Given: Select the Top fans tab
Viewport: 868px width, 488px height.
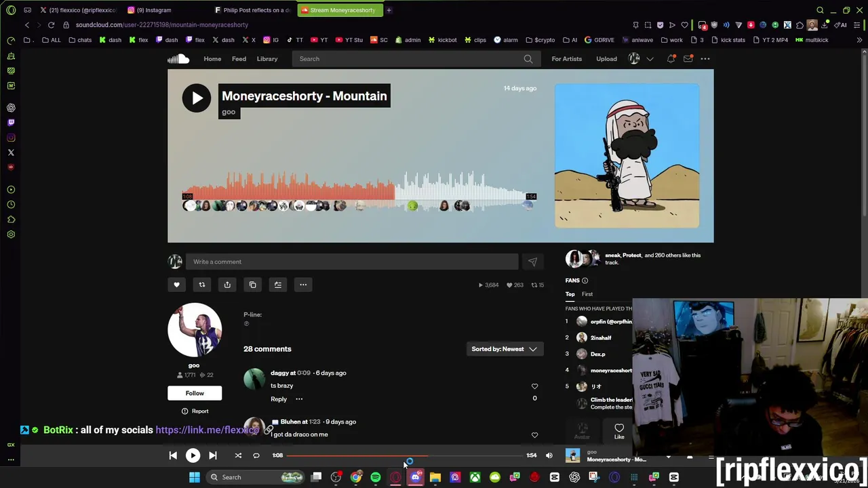Looking at the screenshot, I should (x=570, y=294).
